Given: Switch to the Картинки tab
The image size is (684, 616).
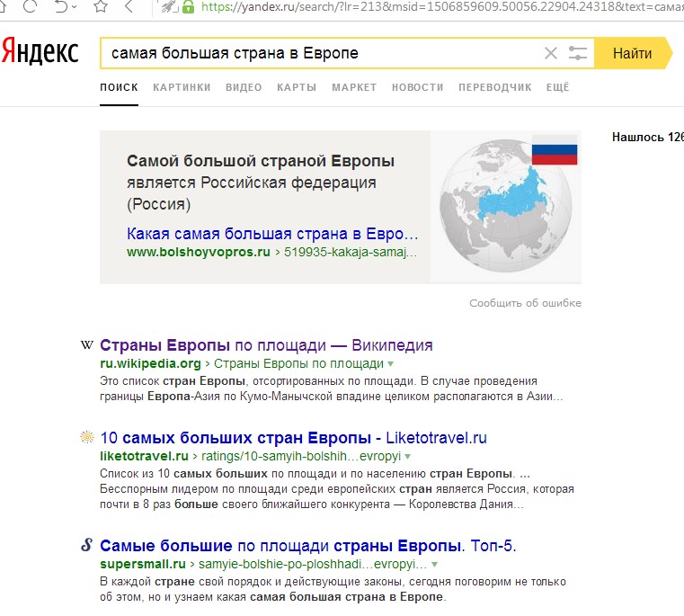Looking at the screenshot, I should pyautogui.click(x=182, y=87).
